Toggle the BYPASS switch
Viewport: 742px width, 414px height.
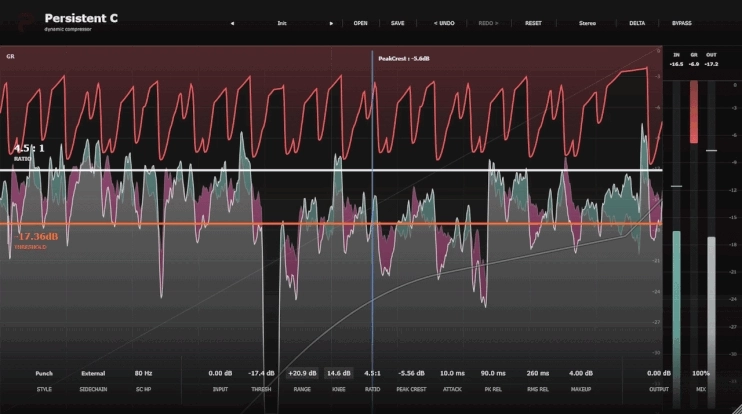(x=681, y=23)
